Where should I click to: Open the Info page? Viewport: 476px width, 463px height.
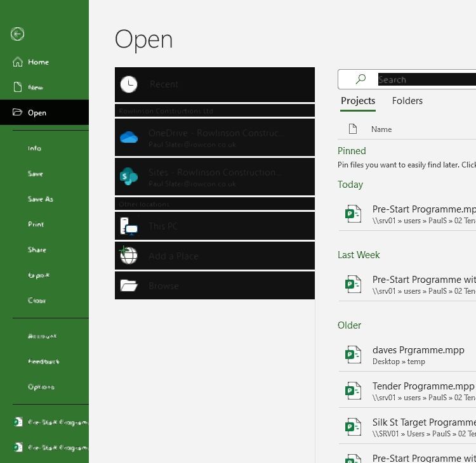tap(44, 148)
